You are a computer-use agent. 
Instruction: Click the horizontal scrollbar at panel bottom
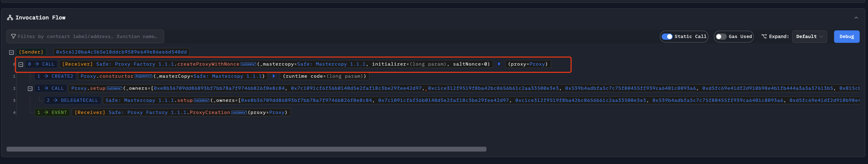point(247,149)
